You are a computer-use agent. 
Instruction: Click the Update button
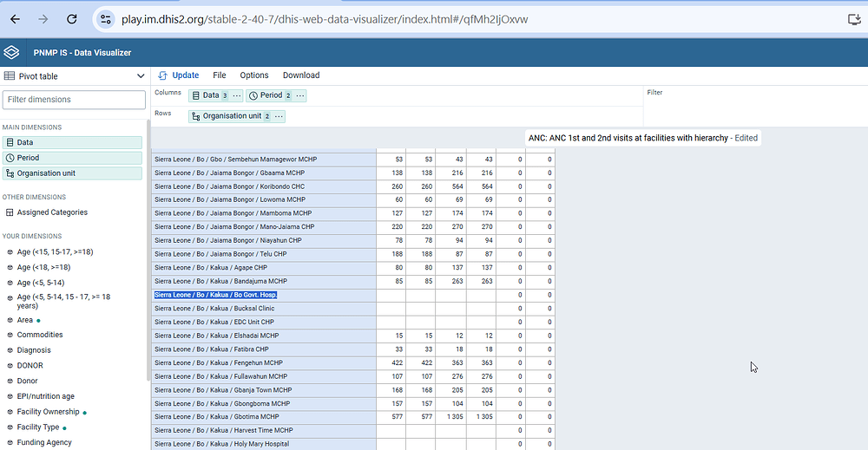tap(178, 75)
